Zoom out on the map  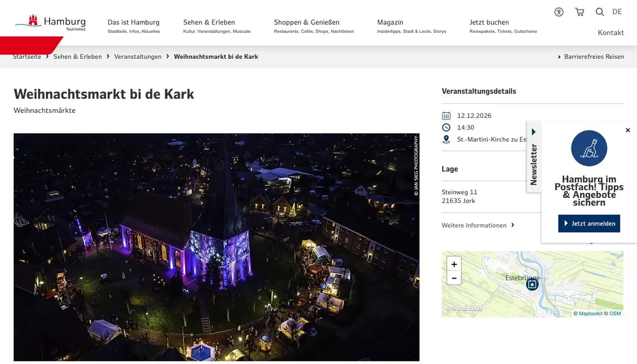pos(454,278)
